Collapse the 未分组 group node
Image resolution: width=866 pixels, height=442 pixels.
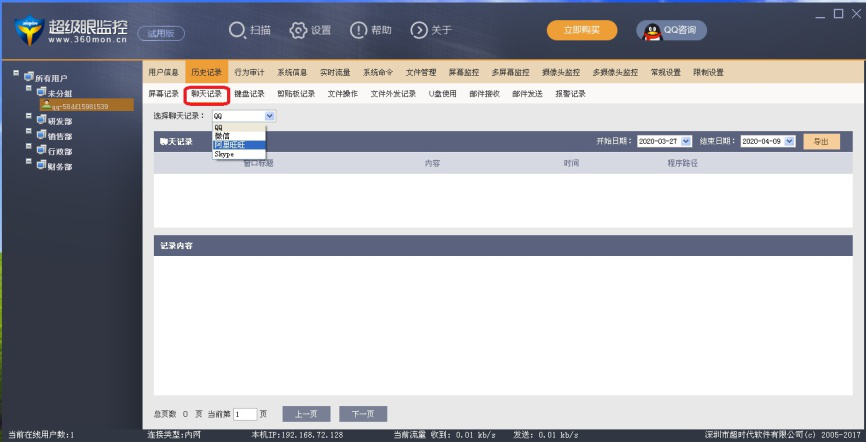[x=28, y=88]
